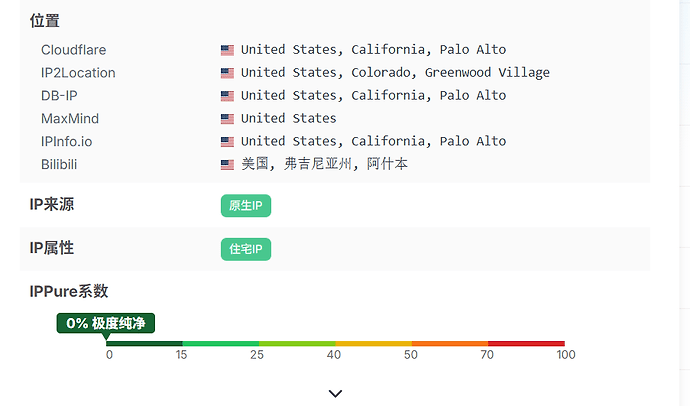The image size is (690, 406).
Task: Click the US flag beside Cloudflare location
Action: (x=227, y=50)
